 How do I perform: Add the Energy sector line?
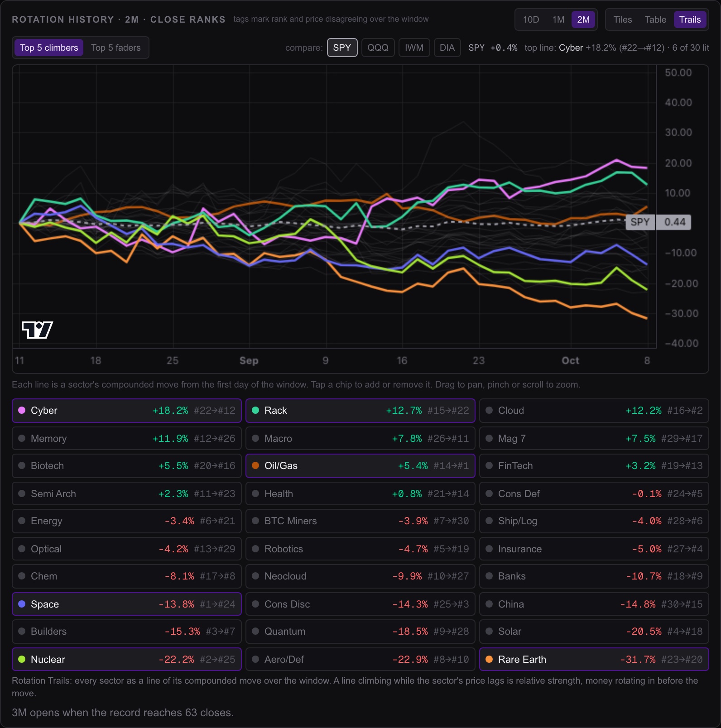point(127,521)
